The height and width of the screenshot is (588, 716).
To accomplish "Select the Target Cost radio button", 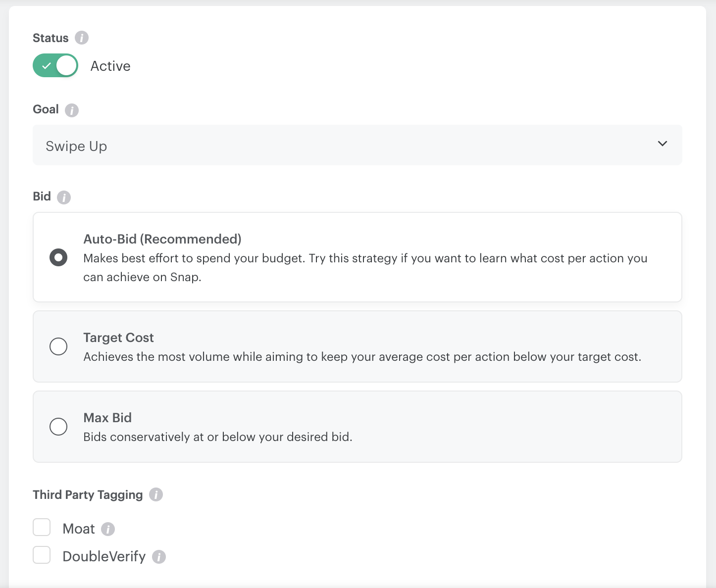I will click(x=58, y=346).
